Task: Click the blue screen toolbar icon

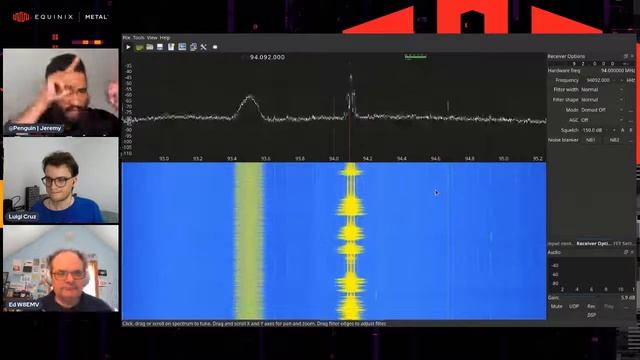Action: (x=182, y=47)
